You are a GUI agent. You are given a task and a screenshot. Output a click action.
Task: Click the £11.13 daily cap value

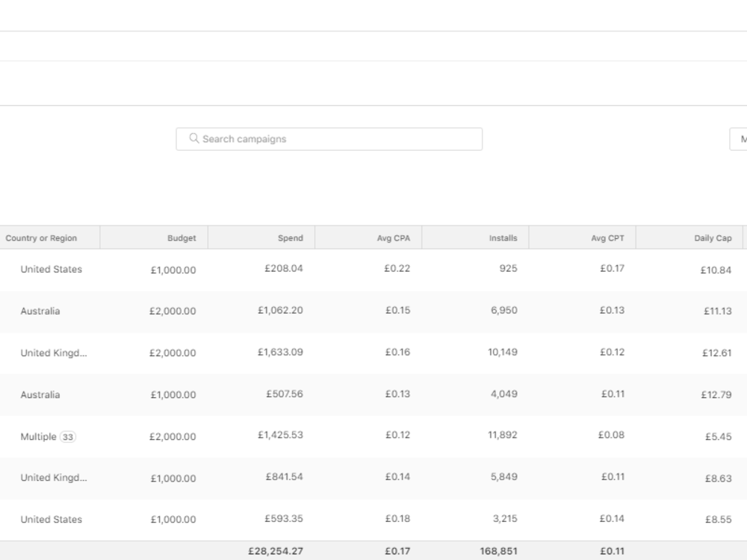(x=717, y=311)
